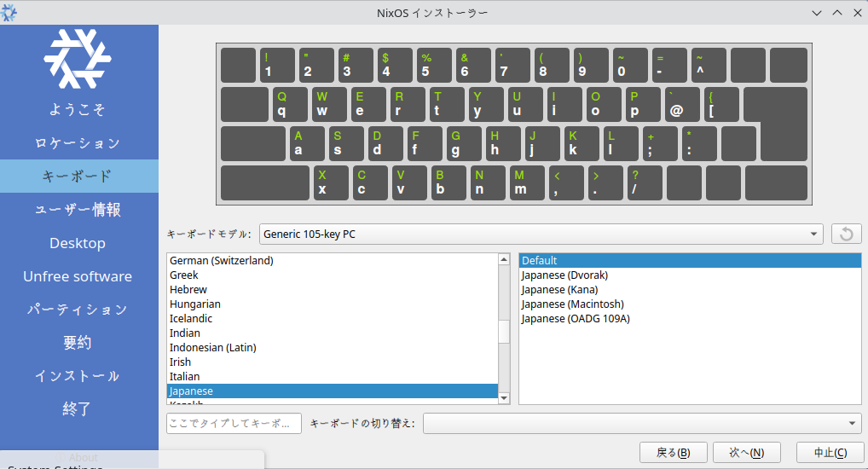Click the 8 key with parenthesis

point(552,66)
